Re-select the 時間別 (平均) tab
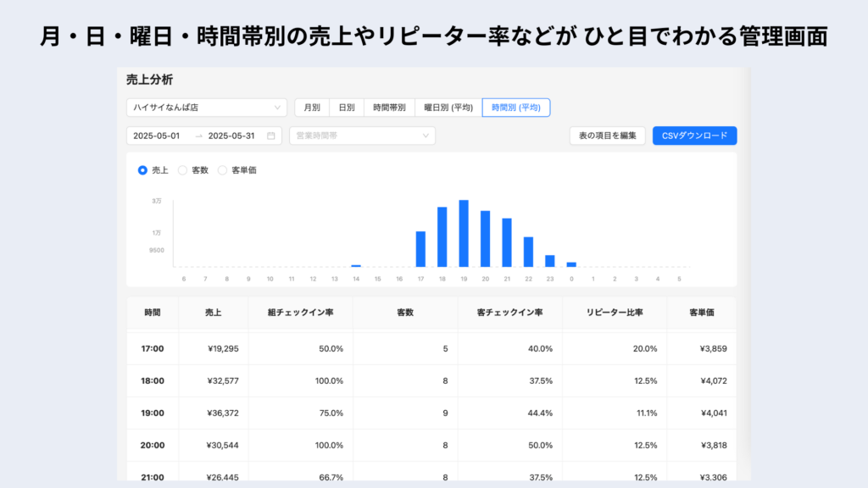Image resolution: width=868 pixels, height=488 pixels. pos(515,107)
